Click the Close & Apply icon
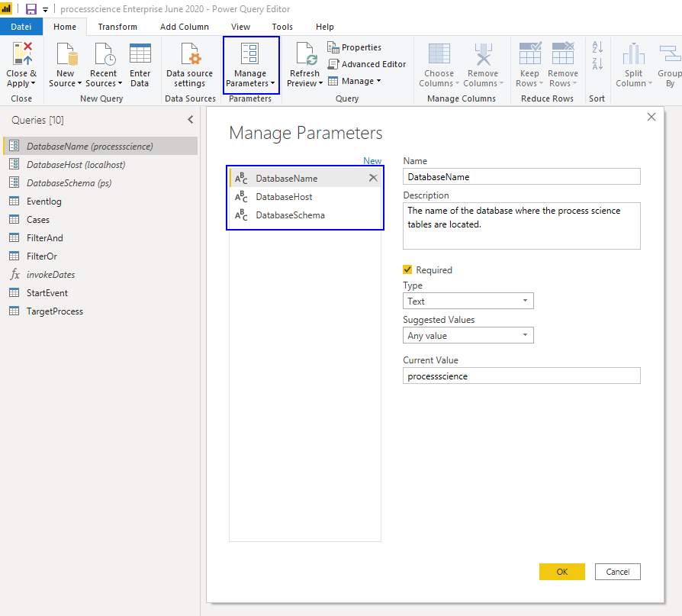The image size is (682, 616). point(22,54)
